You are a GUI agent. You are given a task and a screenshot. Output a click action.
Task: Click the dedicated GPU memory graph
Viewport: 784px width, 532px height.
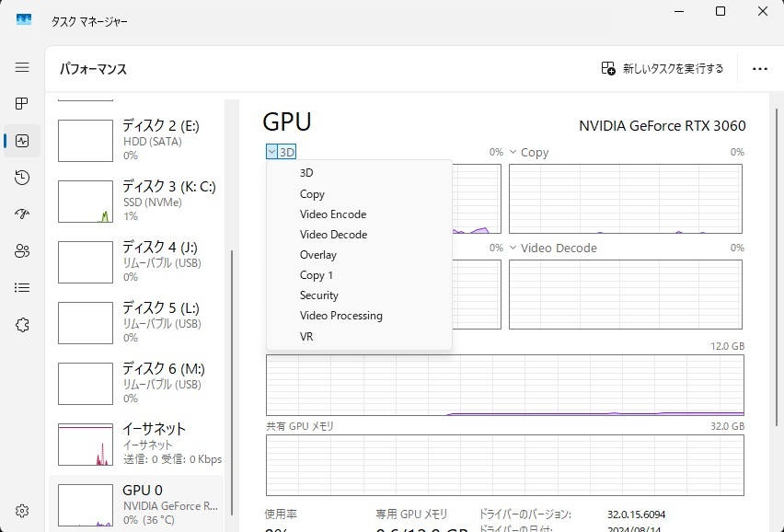point(505,385)
